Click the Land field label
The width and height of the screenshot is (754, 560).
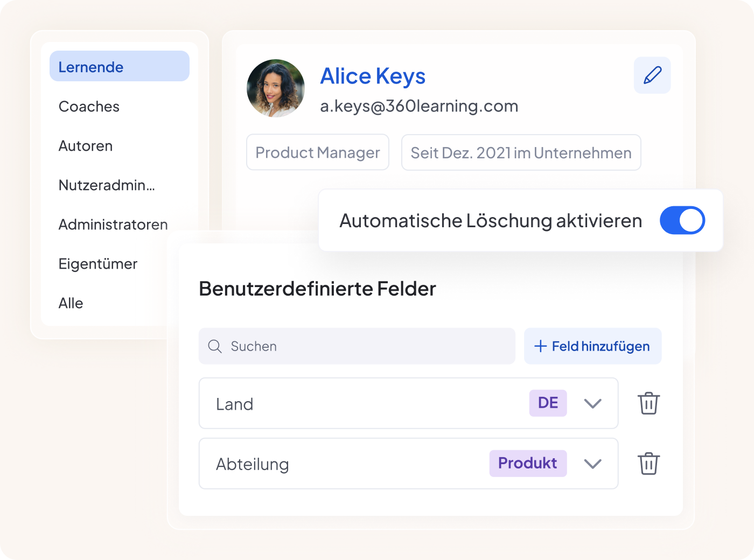click(234, 404)
